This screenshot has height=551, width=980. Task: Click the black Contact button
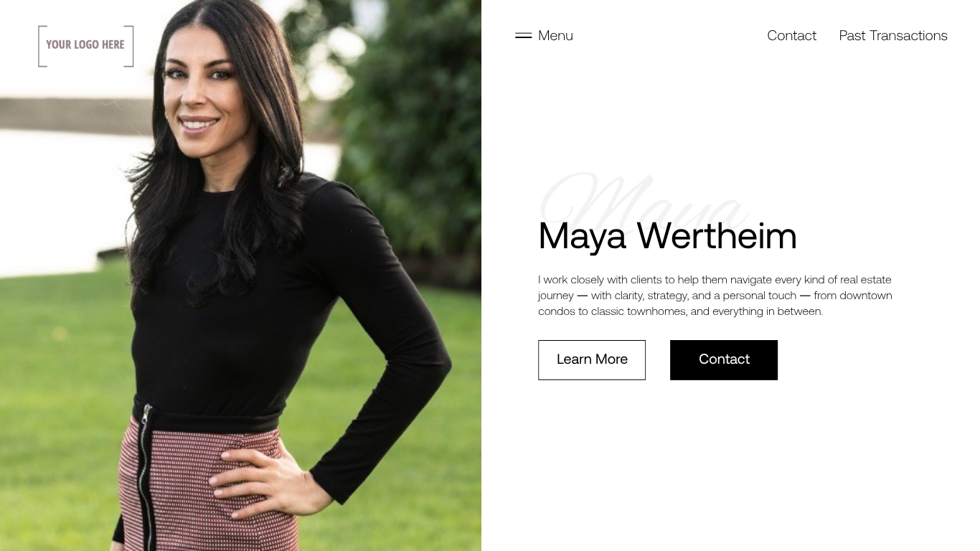[x=724, y=359]
